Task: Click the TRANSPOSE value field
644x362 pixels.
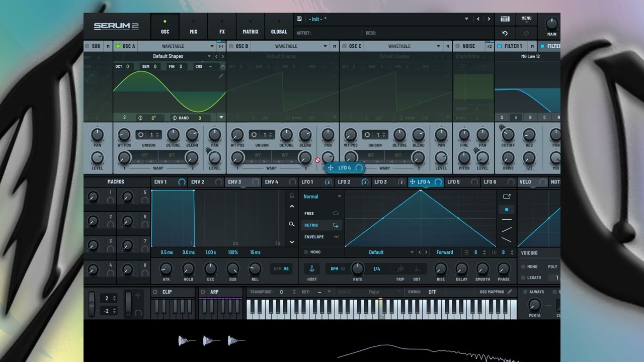Action: coord(281,292)
